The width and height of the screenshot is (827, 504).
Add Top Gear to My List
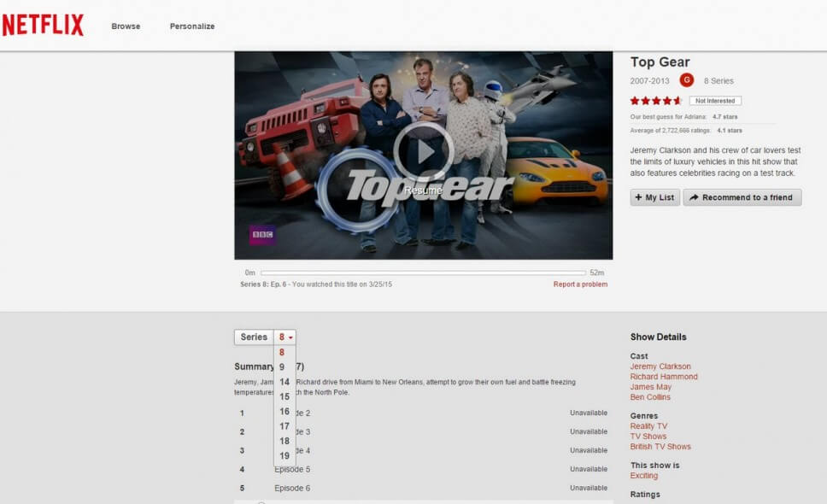tap(654, 197)
